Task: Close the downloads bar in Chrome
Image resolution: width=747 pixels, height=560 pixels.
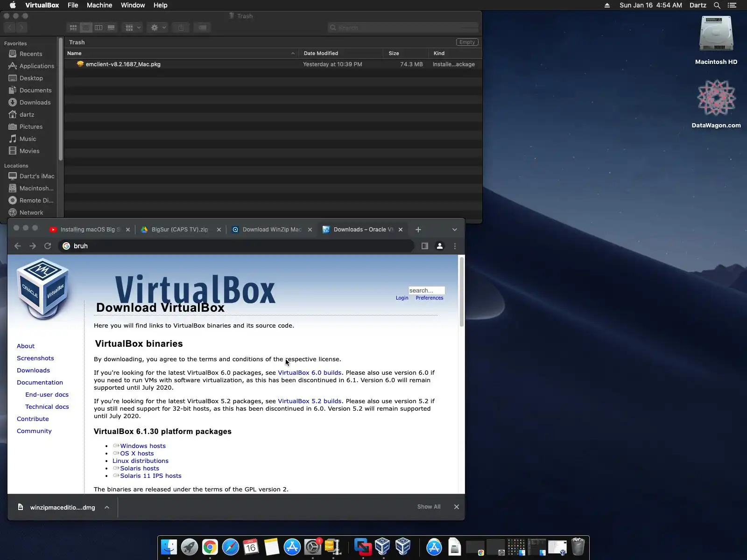Action: tap(457, 507)
